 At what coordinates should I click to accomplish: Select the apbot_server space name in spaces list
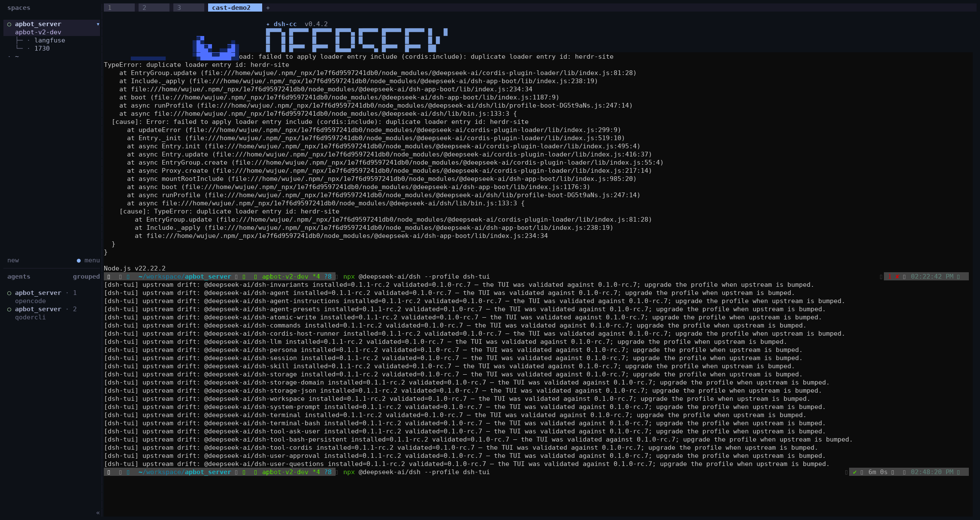(x=38, y=24)
